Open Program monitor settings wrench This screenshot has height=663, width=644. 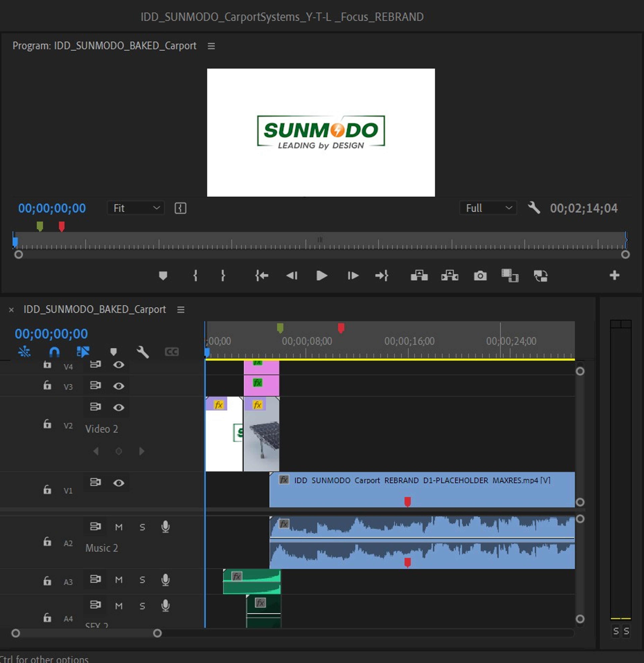[534, 208]
